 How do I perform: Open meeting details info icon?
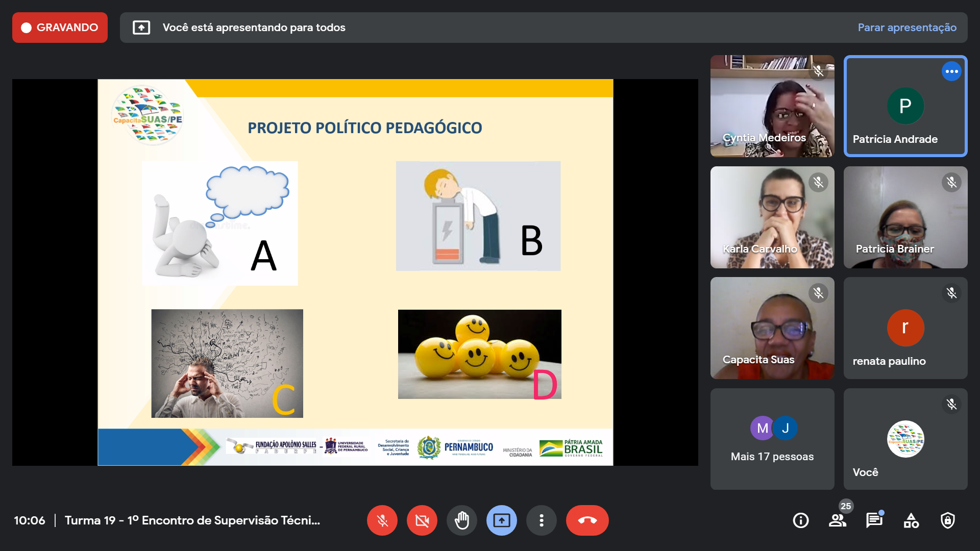click(800, 520)
